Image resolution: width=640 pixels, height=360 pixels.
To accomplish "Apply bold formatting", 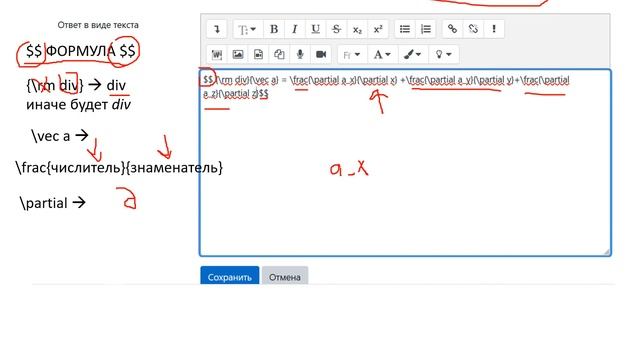I will pyautogui.click(x=274, y=29).
